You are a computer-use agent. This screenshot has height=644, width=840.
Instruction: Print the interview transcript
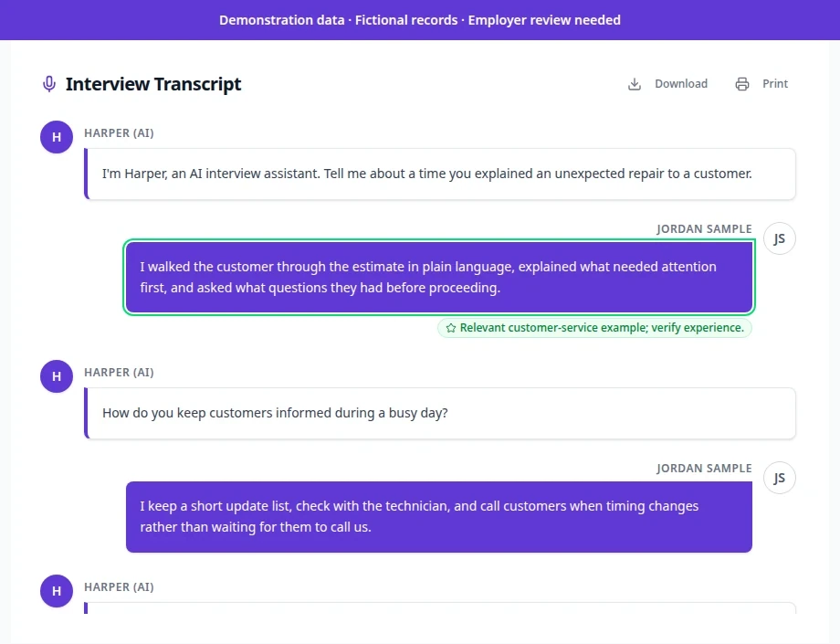click(x=761, y=84)
